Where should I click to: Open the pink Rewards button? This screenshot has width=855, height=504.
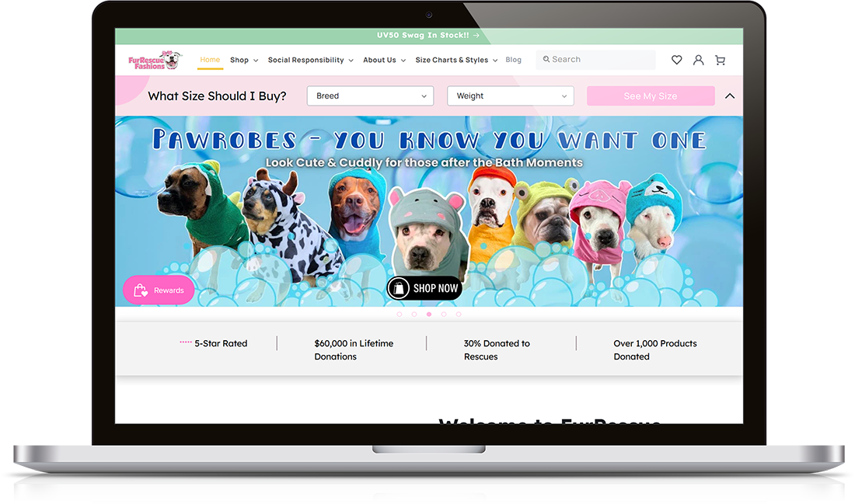coord(159,290)
